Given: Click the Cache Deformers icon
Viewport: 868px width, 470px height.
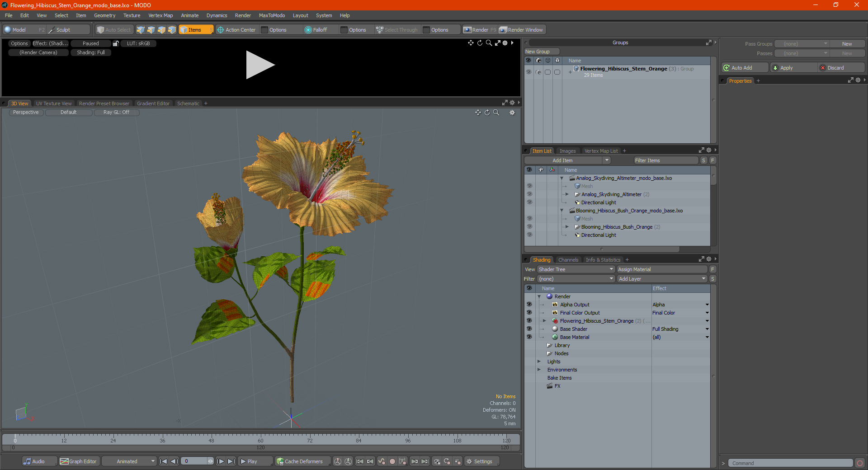Looking at the screenshot, I should coord(280,461).
